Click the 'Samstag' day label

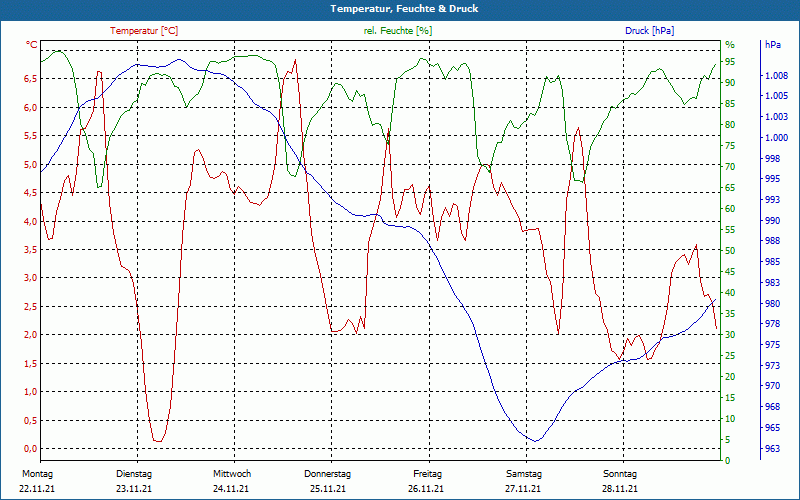tap(524, 474)
